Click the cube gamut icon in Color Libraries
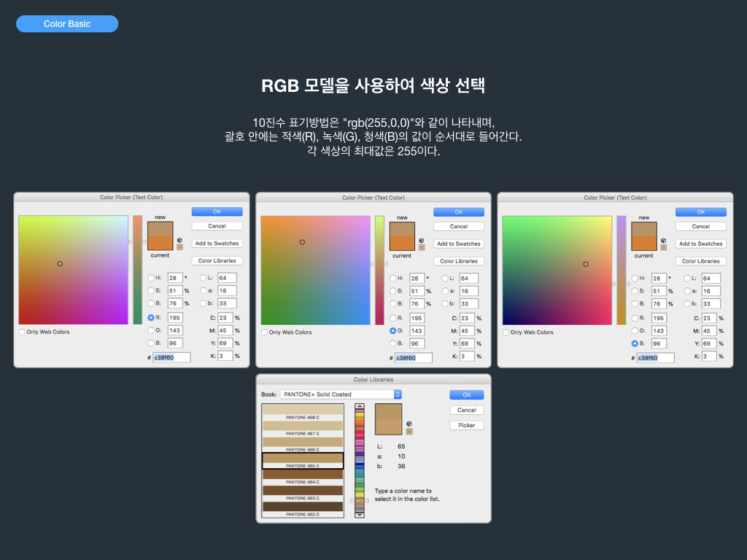This screenshot has width=747, height=560. [409, 424]
